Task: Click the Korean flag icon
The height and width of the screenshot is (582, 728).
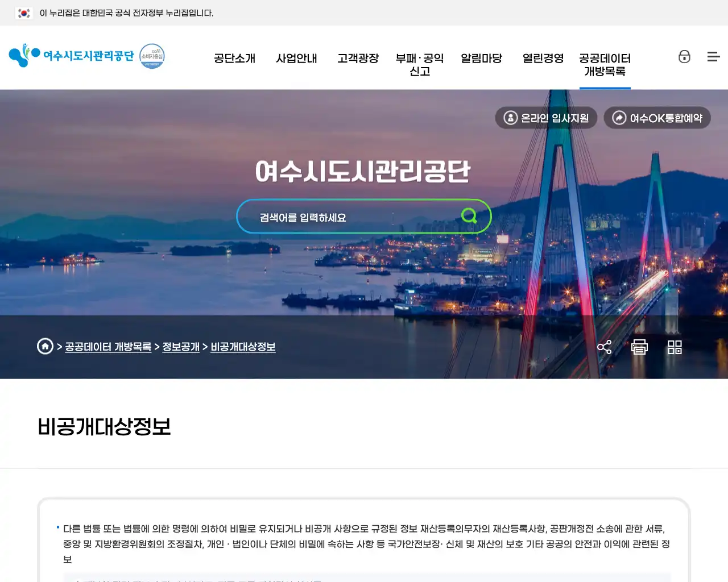Action: point(24,13)
